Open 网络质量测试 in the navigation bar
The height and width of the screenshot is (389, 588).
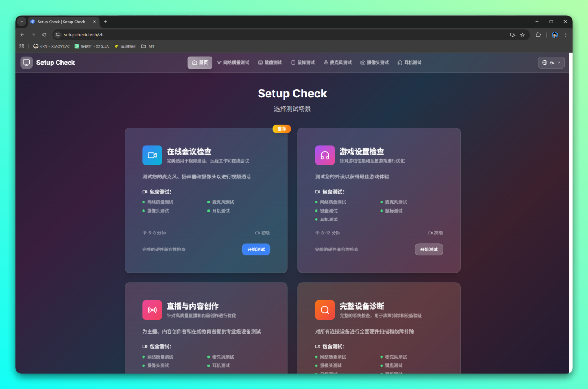point(233,63)
